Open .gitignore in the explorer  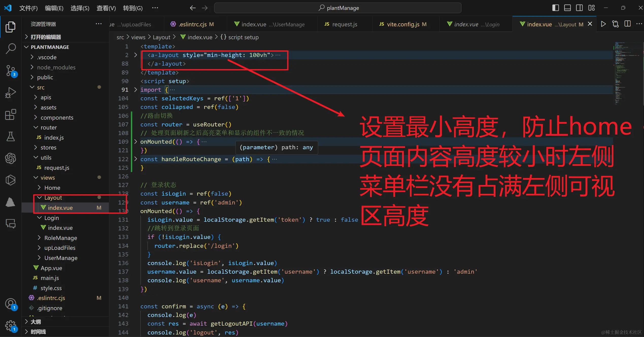[x=65, y=308]
